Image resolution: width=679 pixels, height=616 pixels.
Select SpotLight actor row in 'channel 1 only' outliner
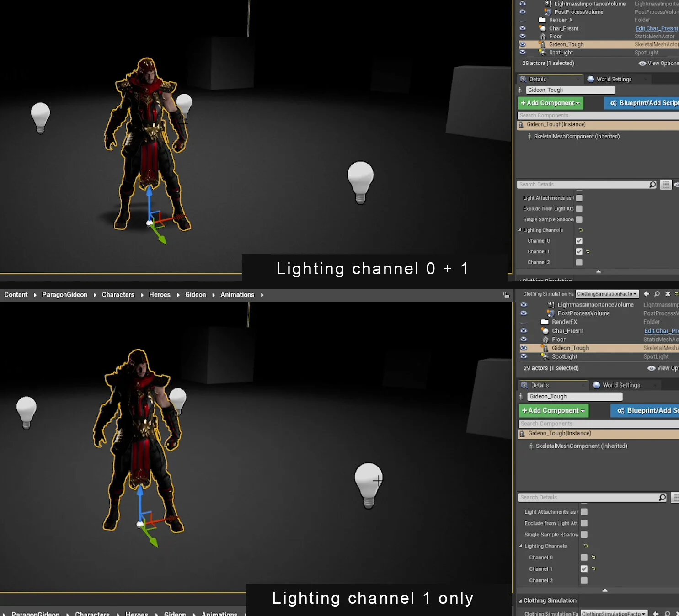coord(598,357)
